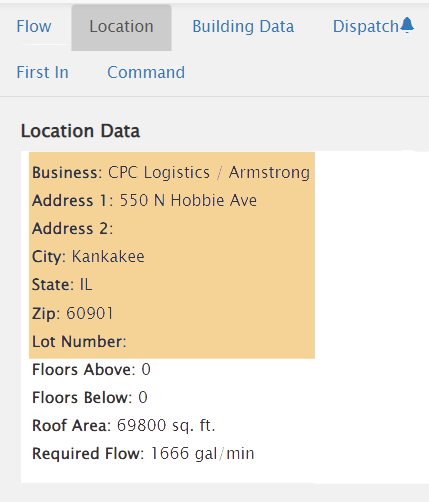The width and height of the screenshot is (429, 502).
Task: Open the Command tab
Action: [146, 72]
